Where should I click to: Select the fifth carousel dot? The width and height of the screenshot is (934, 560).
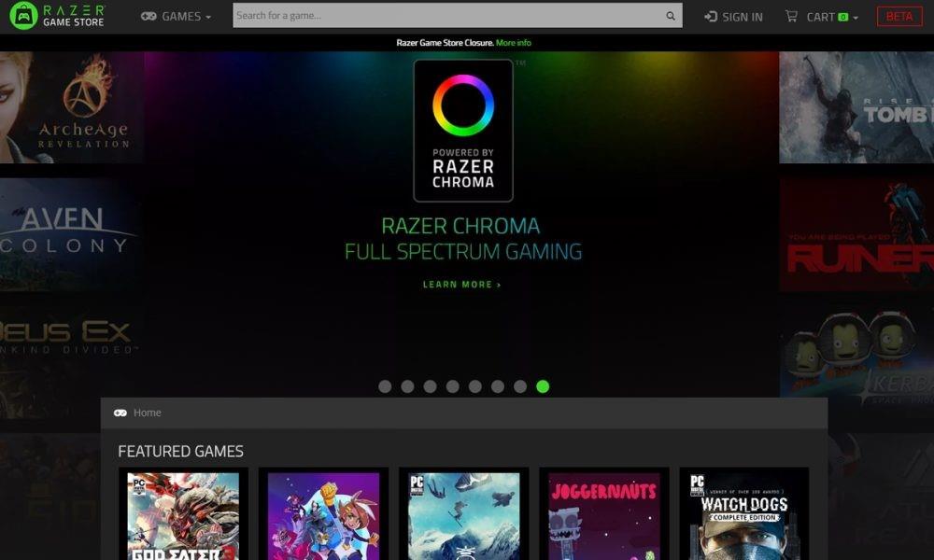[x=474, y=386]
